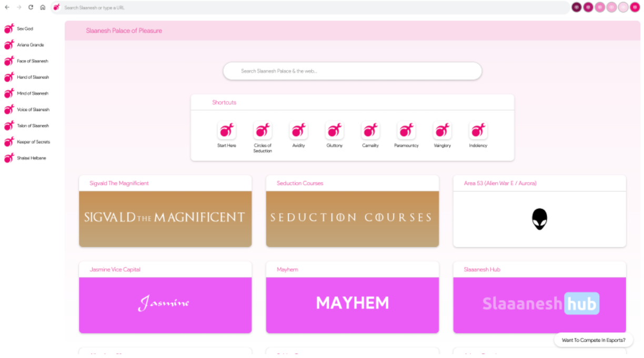Screen dimensions: 644x358
Task: Click the SEDUCTION COURSES banner image
Action: (353, 219)
